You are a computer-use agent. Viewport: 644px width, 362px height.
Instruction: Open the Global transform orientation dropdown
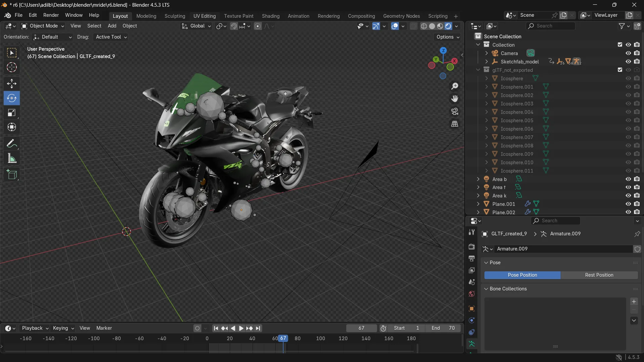(196, 26)
